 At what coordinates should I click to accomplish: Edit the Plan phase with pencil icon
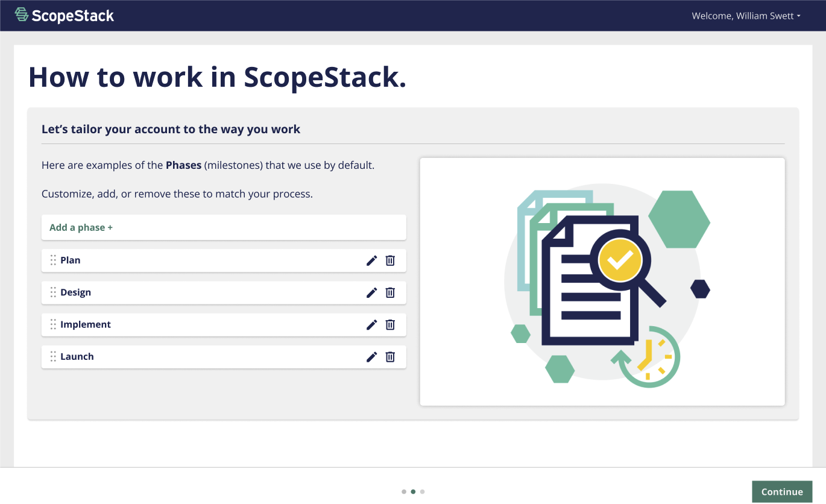coord(372,260)
